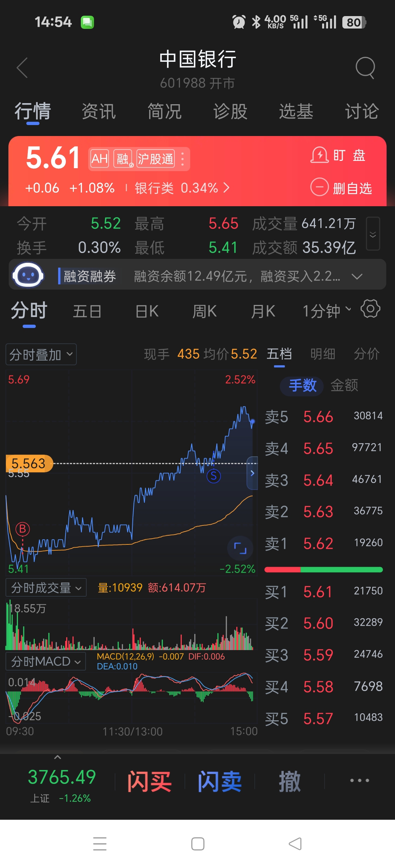This screenshot has height=868, width=395.
Task: Tap the 闪卖 quick sell button
Action: pyautogui.click(x=219, y=781)
